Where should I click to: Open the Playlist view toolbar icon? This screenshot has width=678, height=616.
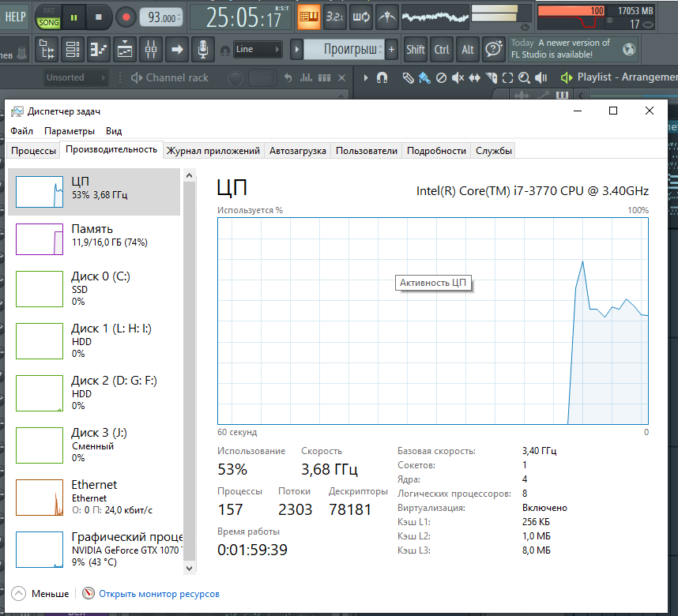[x=125, y=49]
